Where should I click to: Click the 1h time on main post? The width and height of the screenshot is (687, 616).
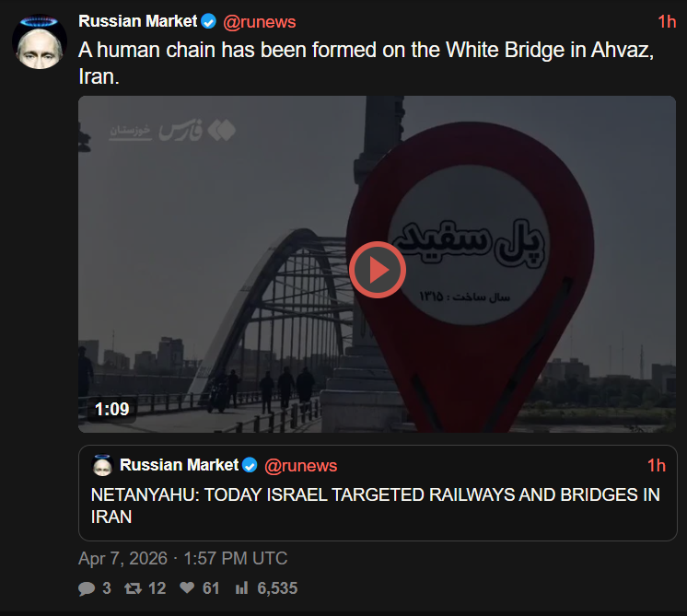click(667, 21)
